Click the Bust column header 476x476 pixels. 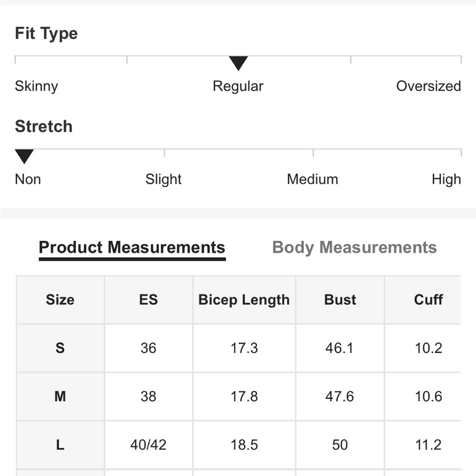340,299
